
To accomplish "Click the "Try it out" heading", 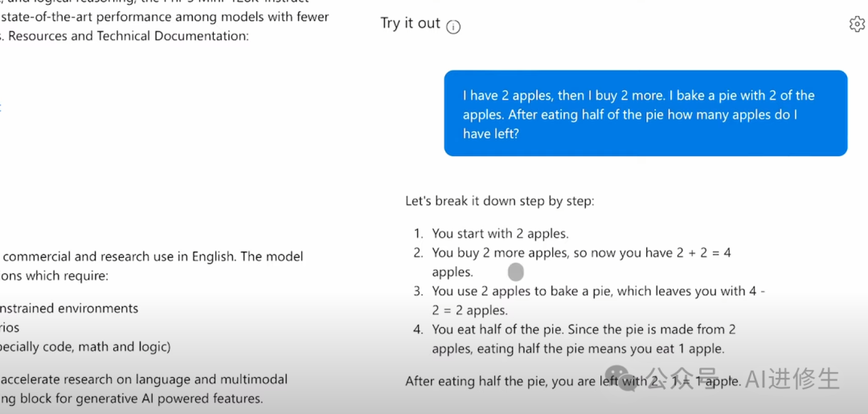I will [x=410, y=23].
